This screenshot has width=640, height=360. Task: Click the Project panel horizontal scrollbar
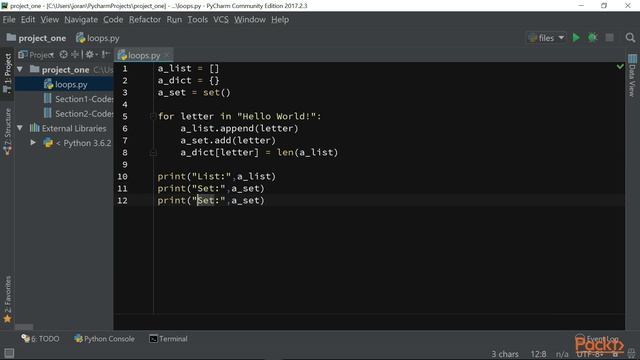point(24,327)
